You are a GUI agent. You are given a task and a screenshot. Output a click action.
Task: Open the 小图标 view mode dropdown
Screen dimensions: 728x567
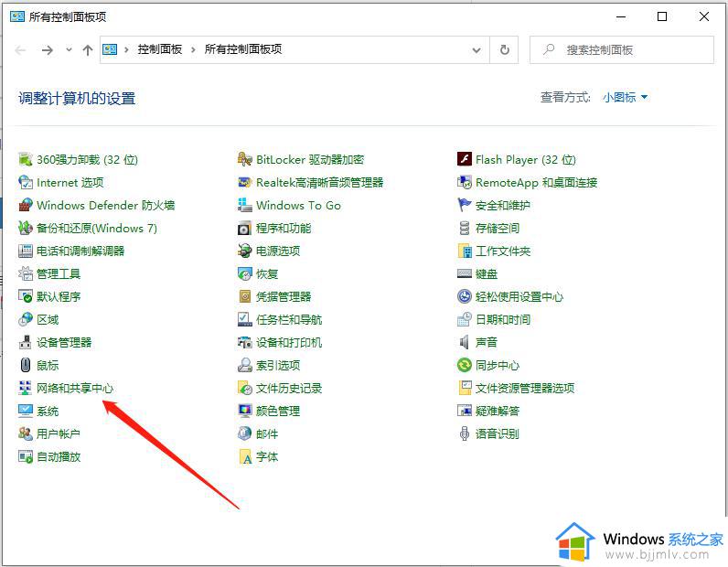625,98
